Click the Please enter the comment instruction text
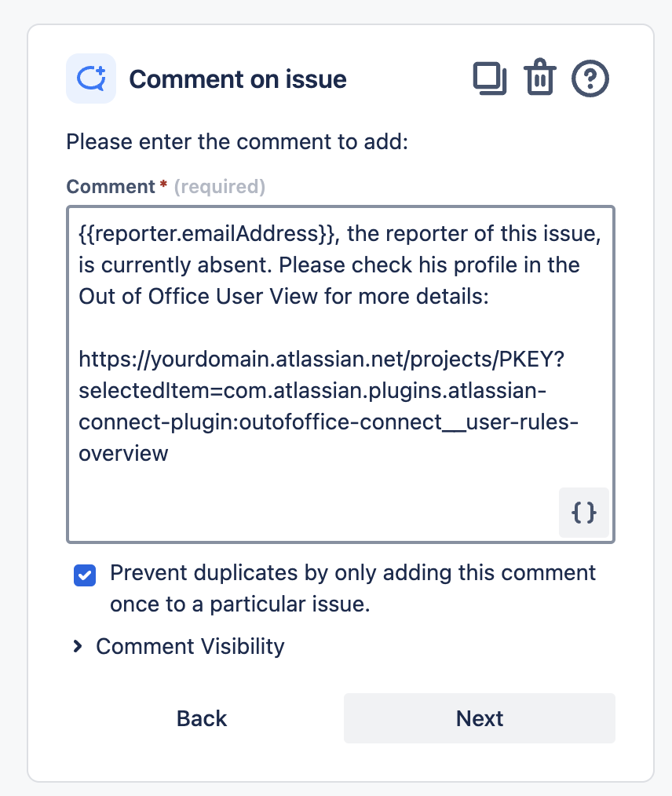This screenshot has height=796, width=672. pyautogui.click(x=237, y=141)
